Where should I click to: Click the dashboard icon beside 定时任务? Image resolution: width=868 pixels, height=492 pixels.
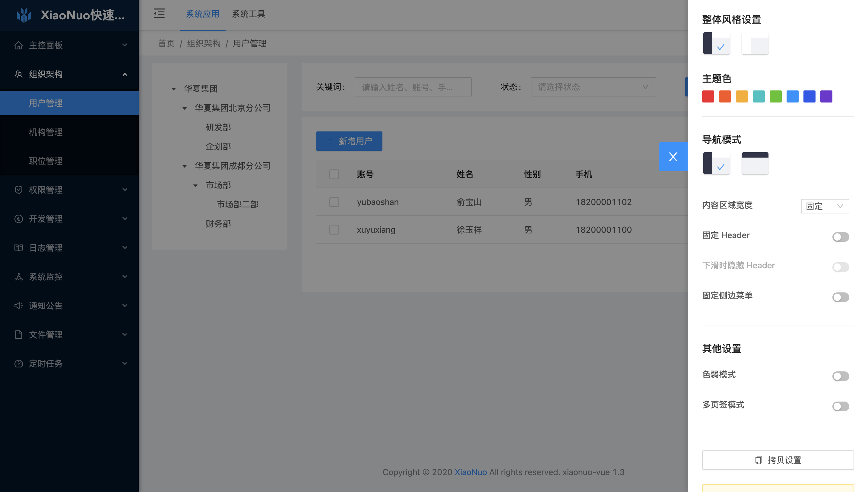pos(19,364)
